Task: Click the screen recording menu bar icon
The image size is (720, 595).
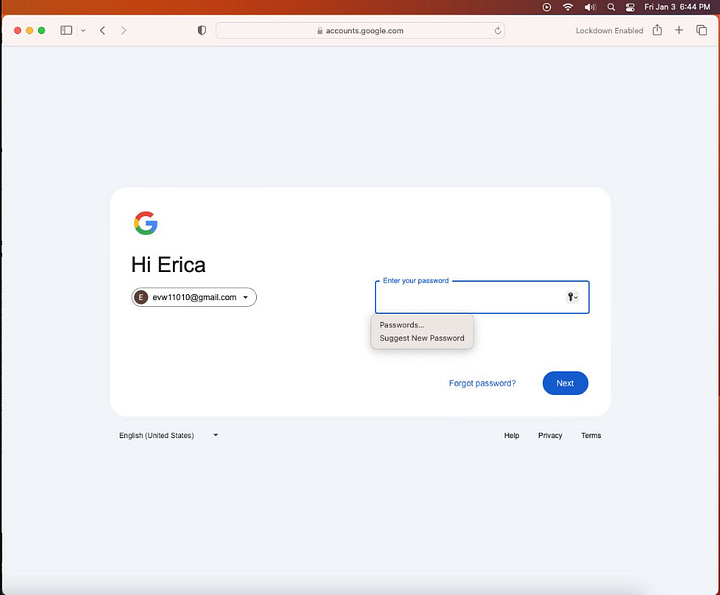Action: [x=546, y=7]
